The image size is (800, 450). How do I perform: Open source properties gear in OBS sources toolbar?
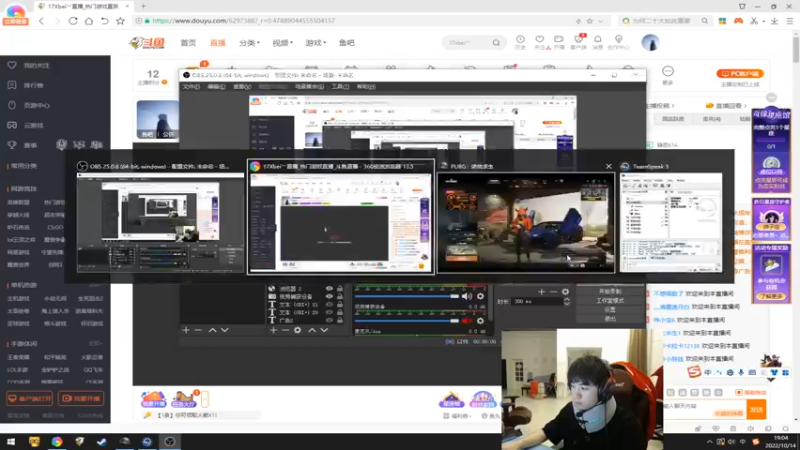pos(297,330)
